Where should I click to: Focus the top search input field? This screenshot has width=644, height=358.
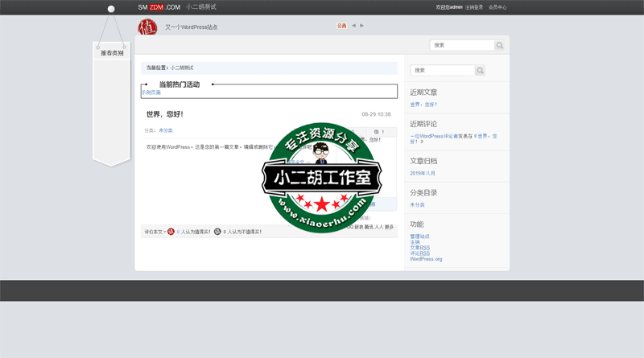(461, 46)
